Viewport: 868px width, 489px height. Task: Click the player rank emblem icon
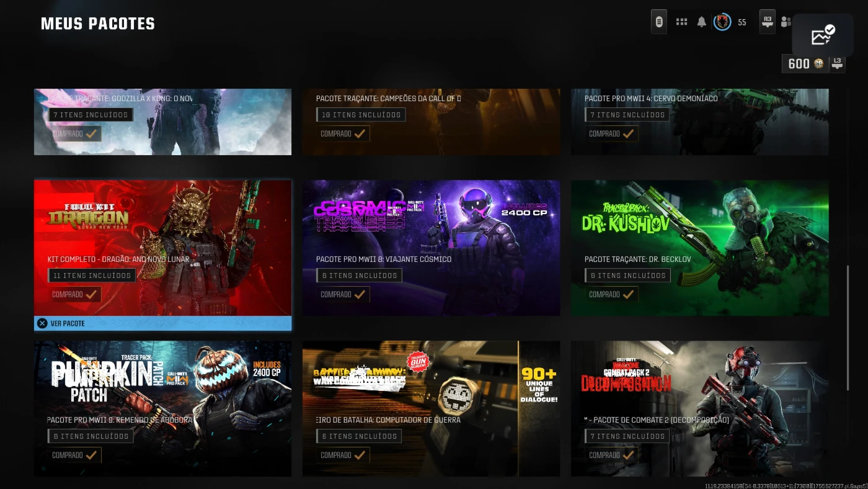coord(722,22)
